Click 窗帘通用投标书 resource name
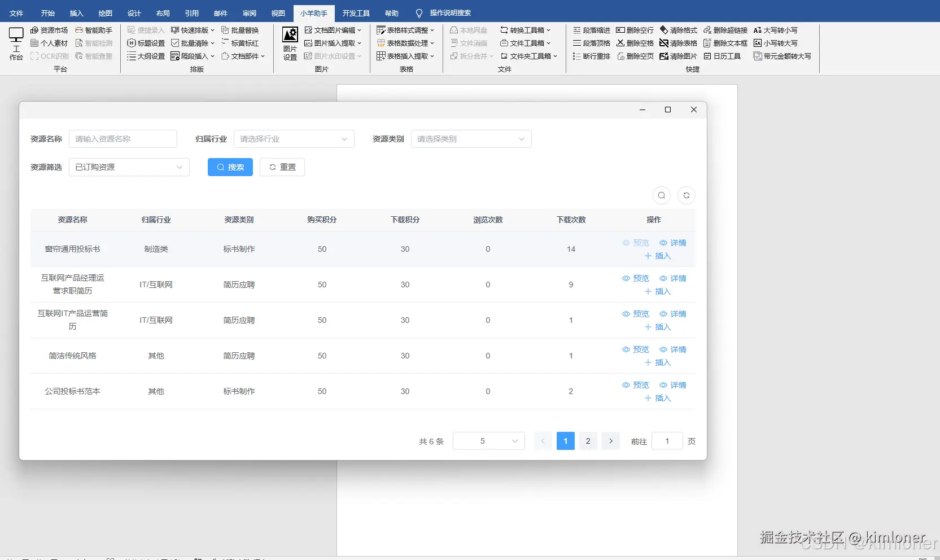940x560 pixels. [72, 249]
